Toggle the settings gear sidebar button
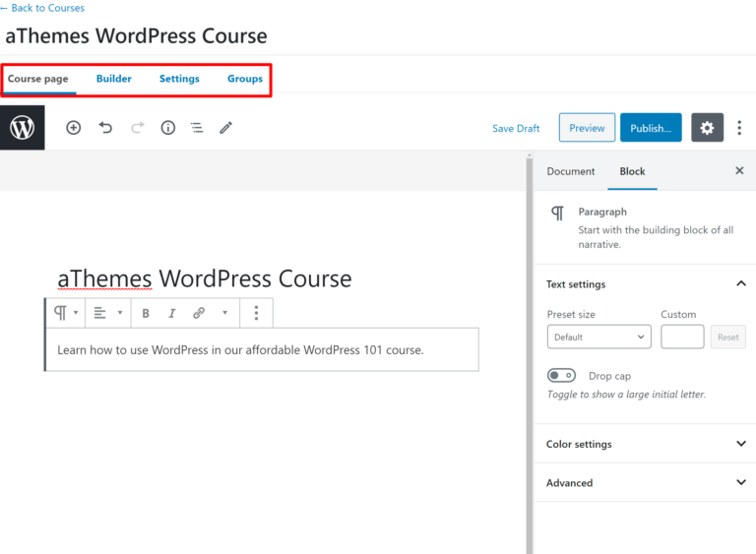Screen dimensions: 756x554 (x=707, y=128)
